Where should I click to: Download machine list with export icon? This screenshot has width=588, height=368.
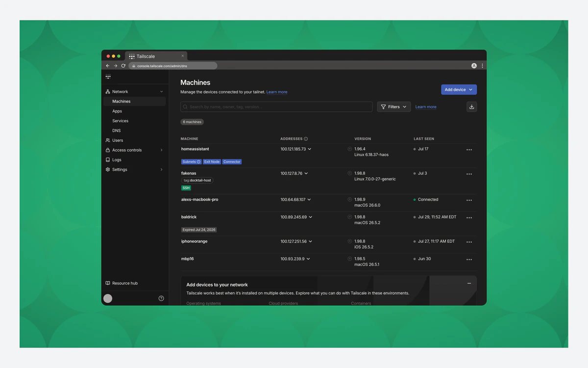[471, 106]
